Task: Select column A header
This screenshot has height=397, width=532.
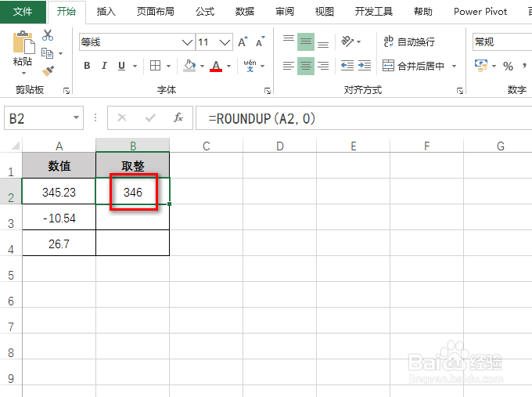Action: pos(59,146)
